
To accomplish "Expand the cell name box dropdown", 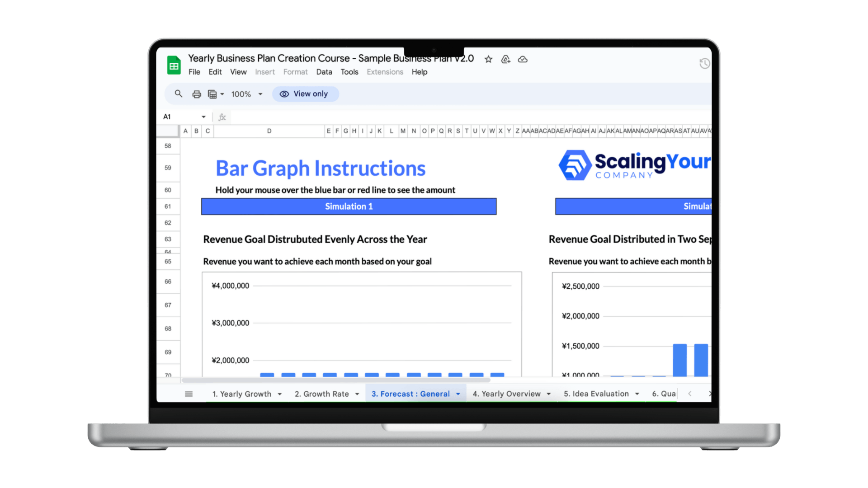I will coord(203,117).
